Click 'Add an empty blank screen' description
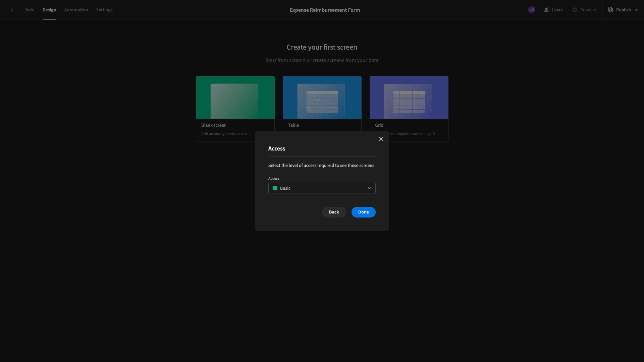 point(224,134)
